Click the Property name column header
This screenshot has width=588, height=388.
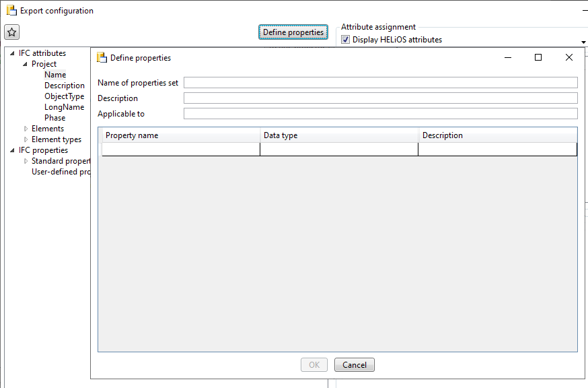tap(181, 135)
